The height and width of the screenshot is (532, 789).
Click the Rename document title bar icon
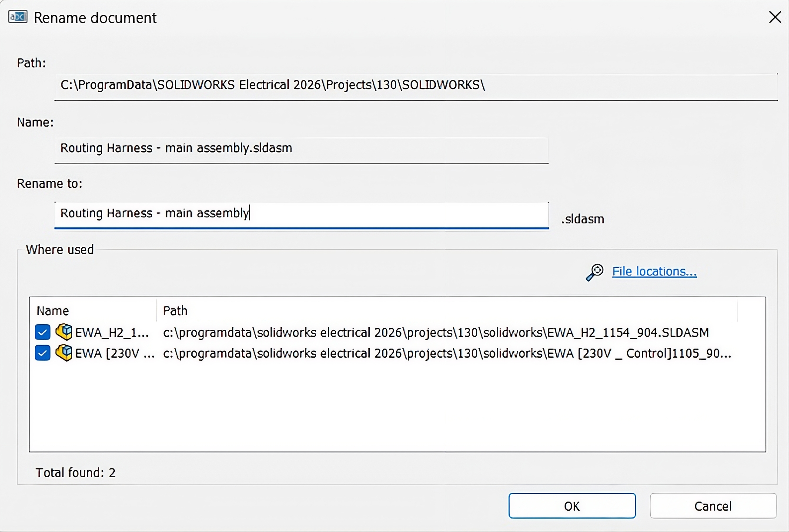pyautogui.click(x=18, y=17)
